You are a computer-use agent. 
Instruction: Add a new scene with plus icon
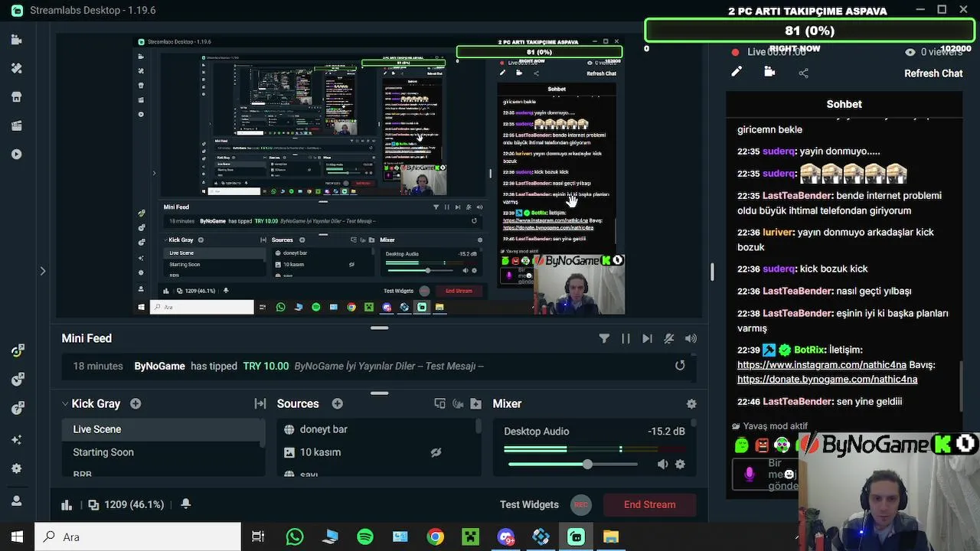click(136, 403)
